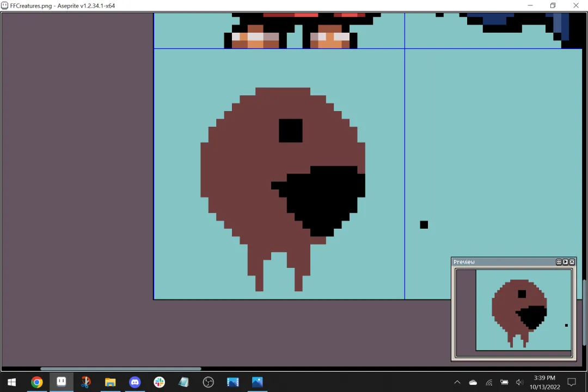Click the horizontal scrollbar of the canvas
The width and height of the screenshot is (588, 392).
121,369
